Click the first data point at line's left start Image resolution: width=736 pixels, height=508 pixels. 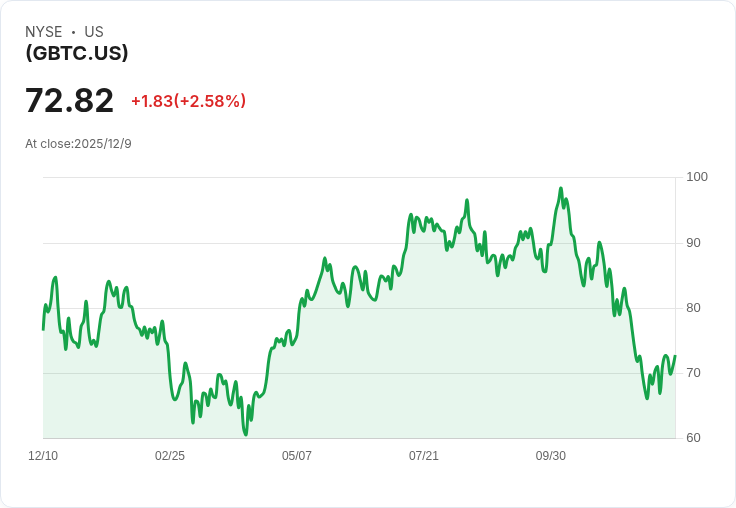coord(43,329)
